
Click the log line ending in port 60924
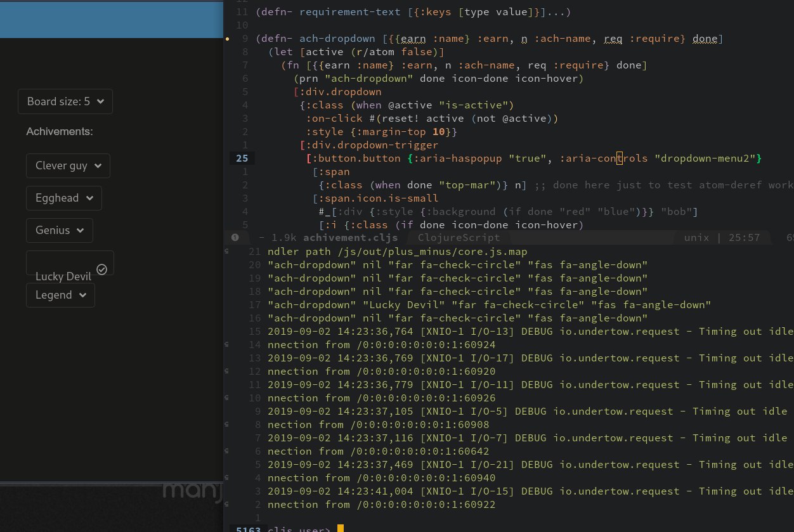[x=381, y=345]
